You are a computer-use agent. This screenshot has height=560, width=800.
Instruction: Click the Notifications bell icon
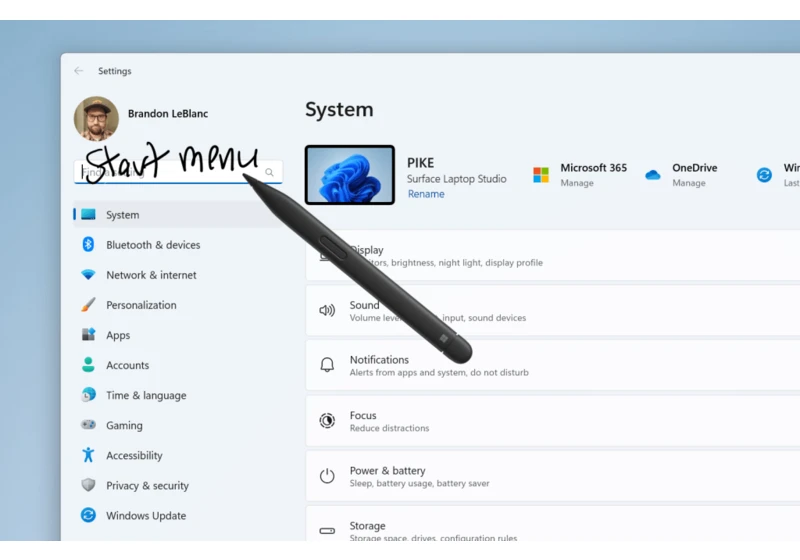[x=327, y=365]
